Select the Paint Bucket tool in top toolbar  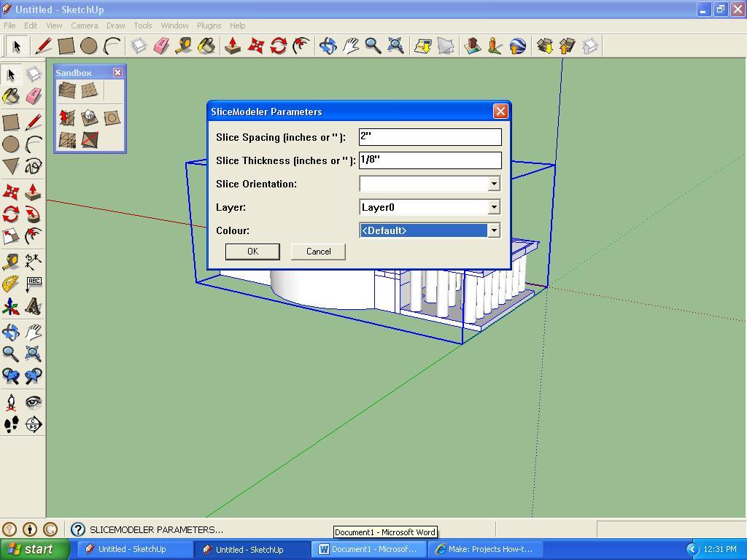coord(206,46)
